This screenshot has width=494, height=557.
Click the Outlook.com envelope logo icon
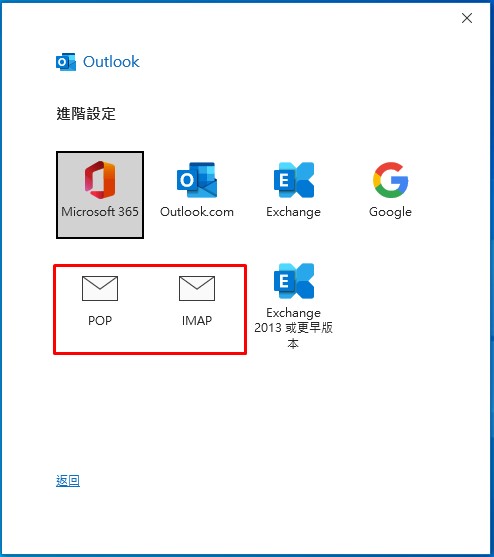(x=197, y=180)
